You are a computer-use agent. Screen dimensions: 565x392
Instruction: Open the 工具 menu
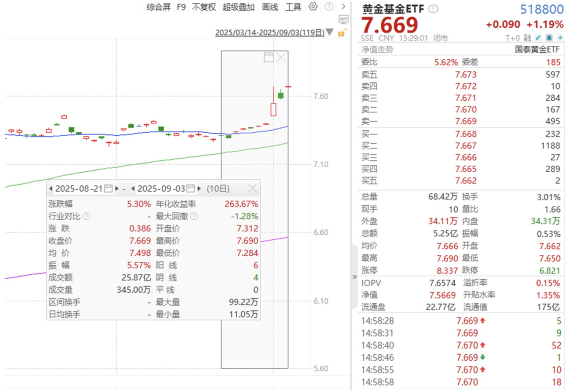coord(293,7)
